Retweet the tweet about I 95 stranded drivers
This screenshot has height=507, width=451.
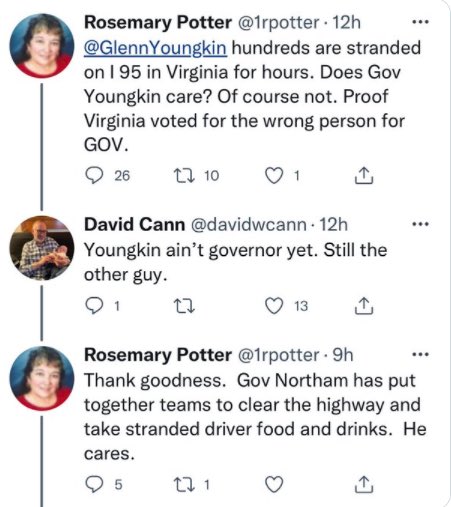(x=184, y=175)
